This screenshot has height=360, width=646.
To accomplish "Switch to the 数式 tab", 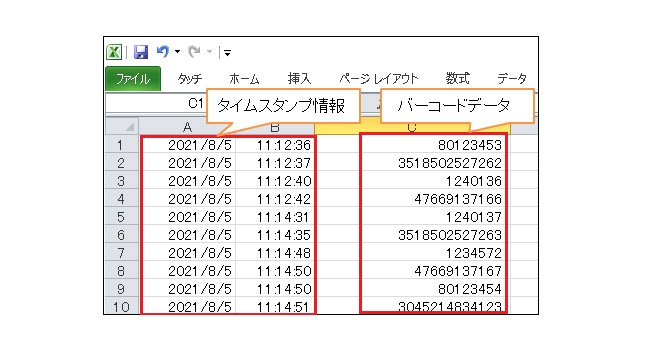I will [x=457, y=78].
